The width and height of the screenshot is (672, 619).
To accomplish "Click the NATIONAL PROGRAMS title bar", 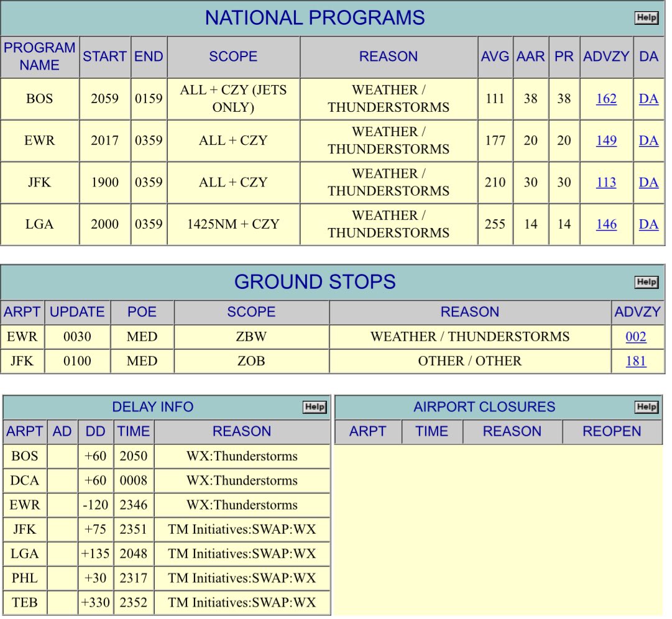I will 313,17.
